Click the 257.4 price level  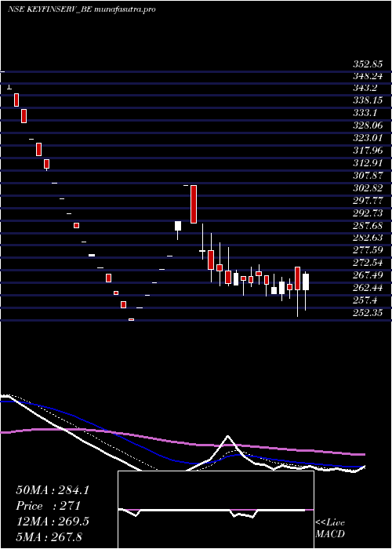click(x=365, y=300)
